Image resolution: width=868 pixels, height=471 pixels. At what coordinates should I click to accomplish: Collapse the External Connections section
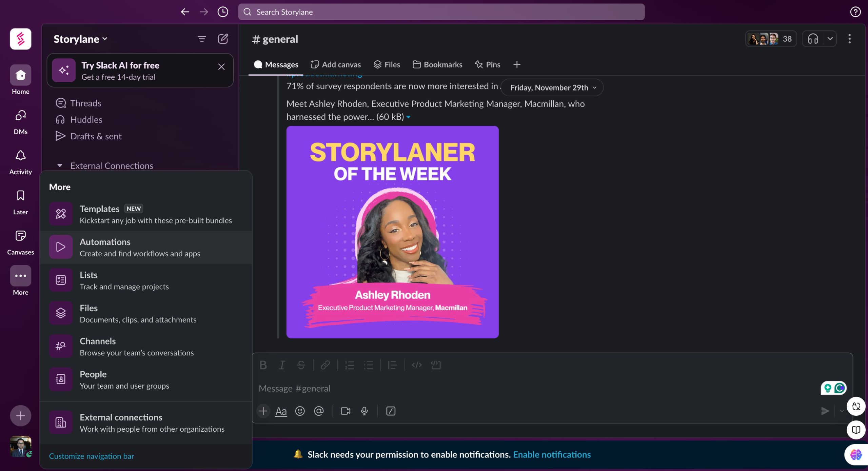pos(60,165)
